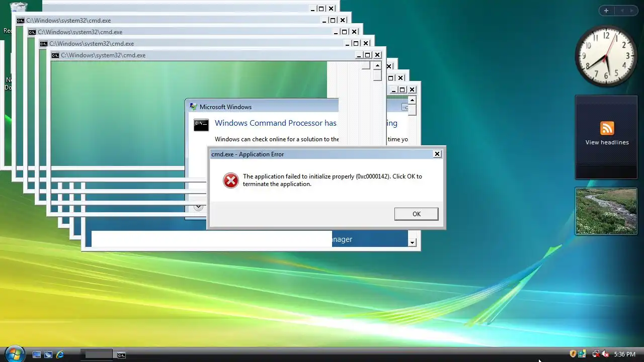
Task: Close the cmd.exe - Application Error dialog
Action: click(437, 154)
